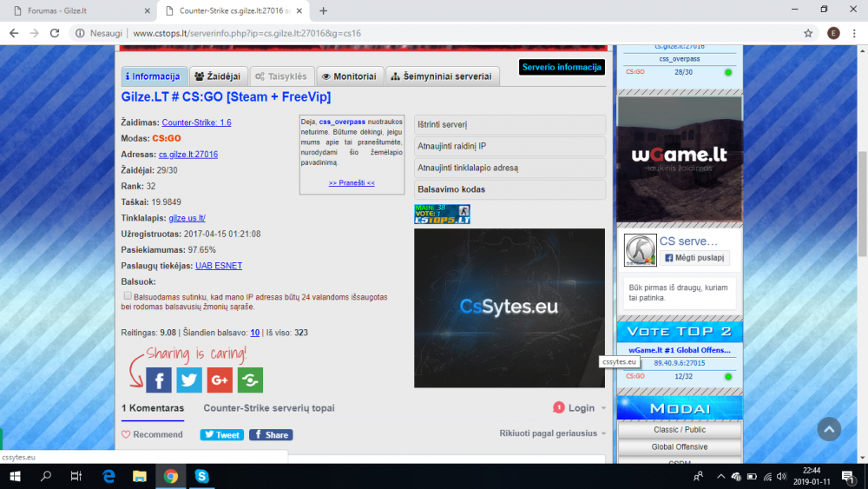Viewport: 868px width, 489px height.
Task: Open the Monitoriai tab
Action: pyautogui.click(x=350, y=76)
